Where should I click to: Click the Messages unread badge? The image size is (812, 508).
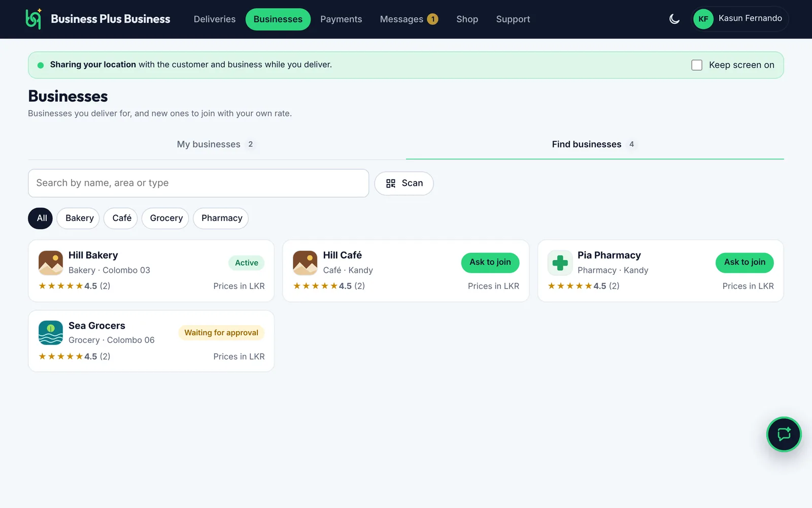[432, 19]
